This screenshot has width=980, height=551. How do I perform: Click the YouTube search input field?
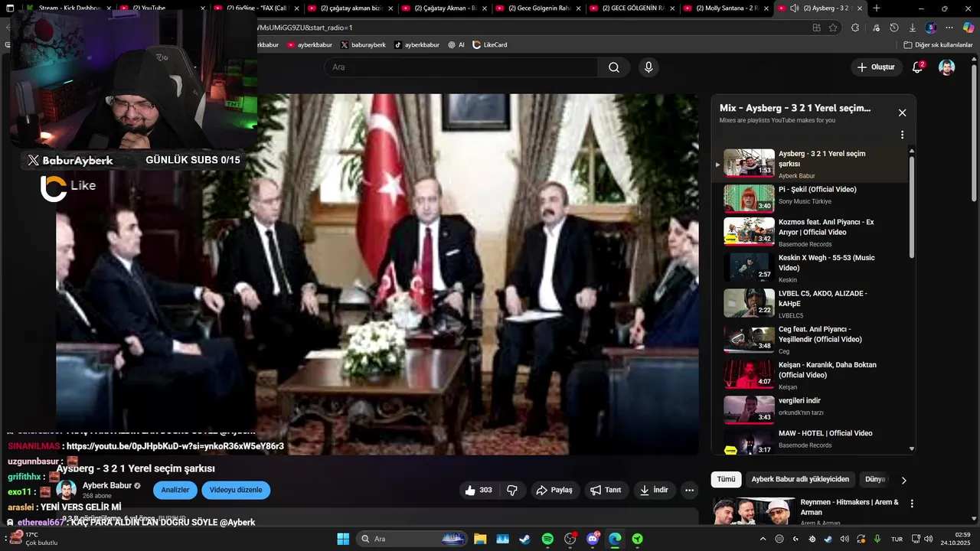[x=462, y=67]
